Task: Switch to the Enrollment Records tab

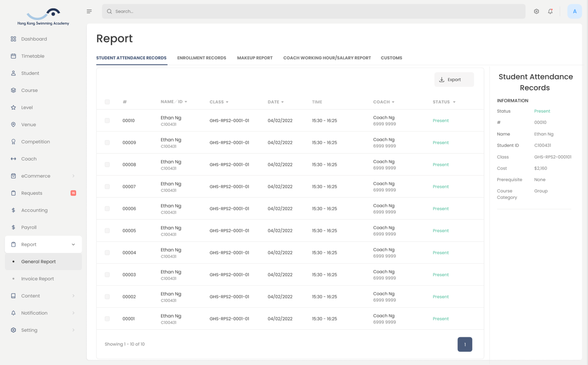Action: pyautogui.click(x=201, y=58)
